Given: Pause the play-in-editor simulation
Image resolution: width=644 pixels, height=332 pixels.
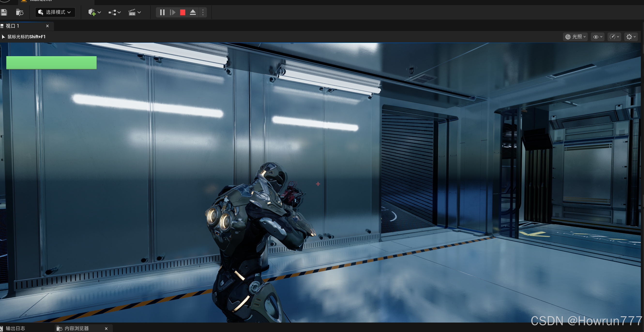Looking at the screenshot, I should coord(162,12).
